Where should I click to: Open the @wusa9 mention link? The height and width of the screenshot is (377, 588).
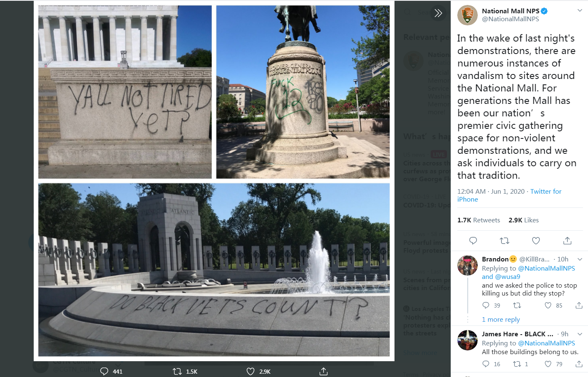(x=508, y=277)
